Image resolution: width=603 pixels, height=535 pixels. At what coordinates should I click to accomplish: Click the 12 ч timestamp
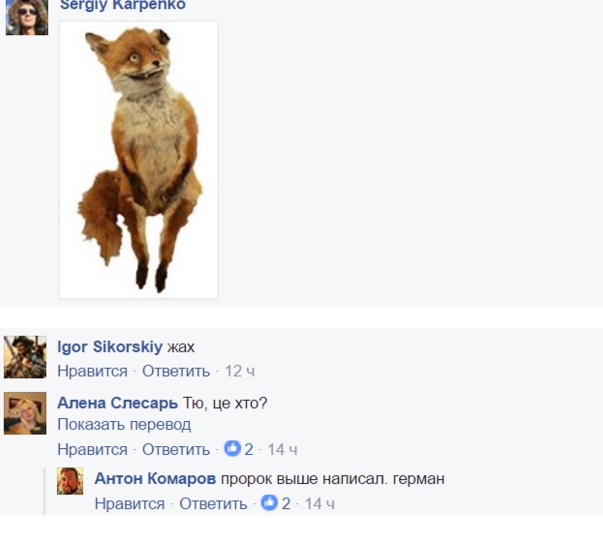(240, 371)
